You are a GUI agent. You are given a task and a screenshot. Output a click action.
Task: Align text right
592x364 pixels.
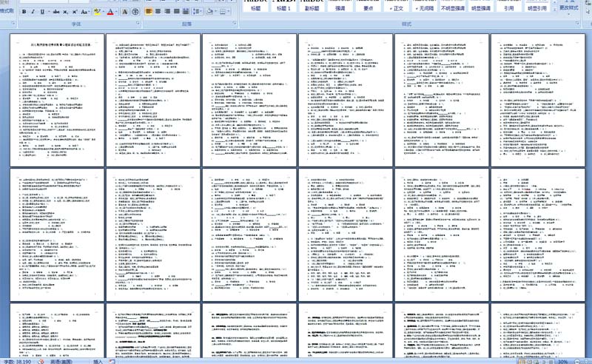167,11
